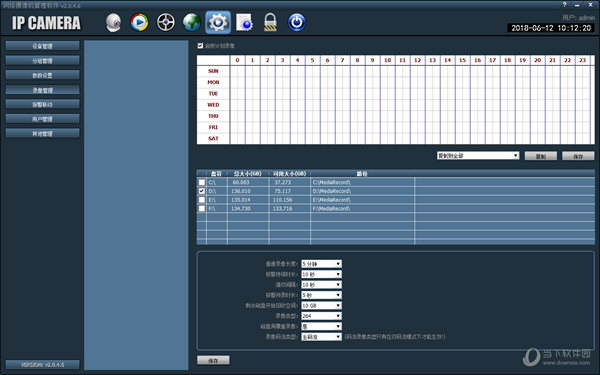Open the 10 GB disk reclaim space dropdown
The image size is (600, 375).
321,305
